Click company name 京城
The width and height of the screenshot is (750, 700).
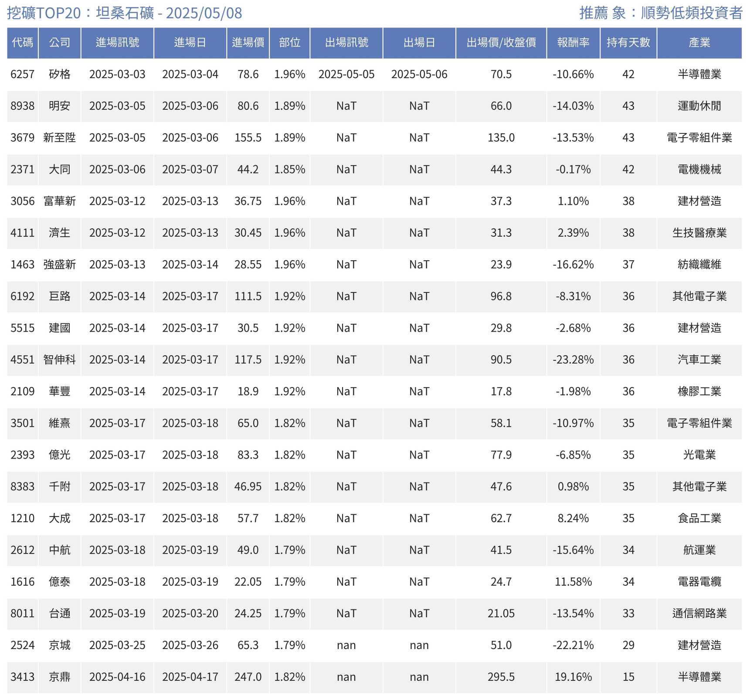click(x=60, y=645)
